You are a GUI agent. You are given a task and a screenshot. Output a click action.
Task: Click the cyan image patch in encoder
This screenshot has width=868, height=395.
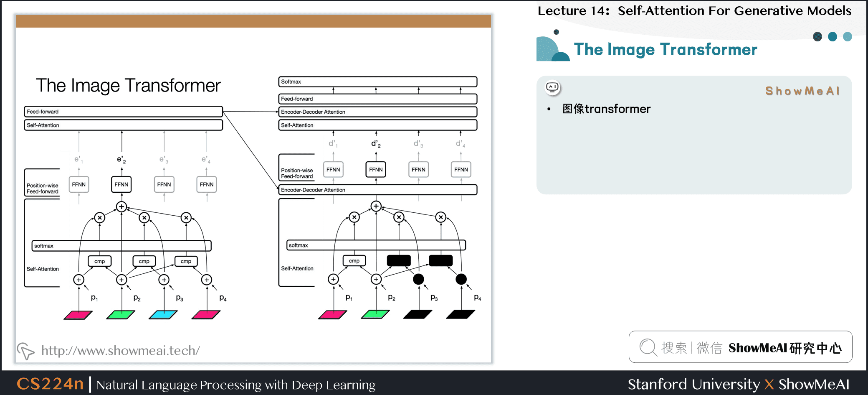point(163,315)
